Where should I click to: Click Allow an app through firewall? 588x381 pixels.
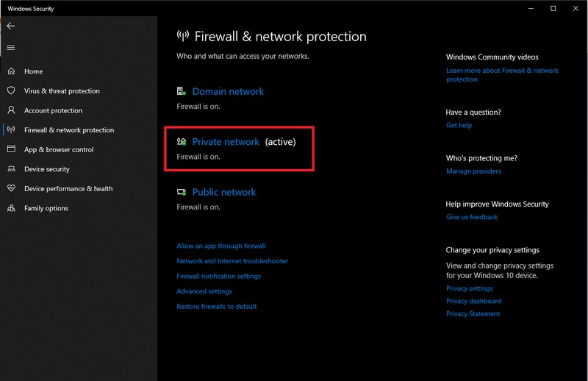click(x=221, y=246)
